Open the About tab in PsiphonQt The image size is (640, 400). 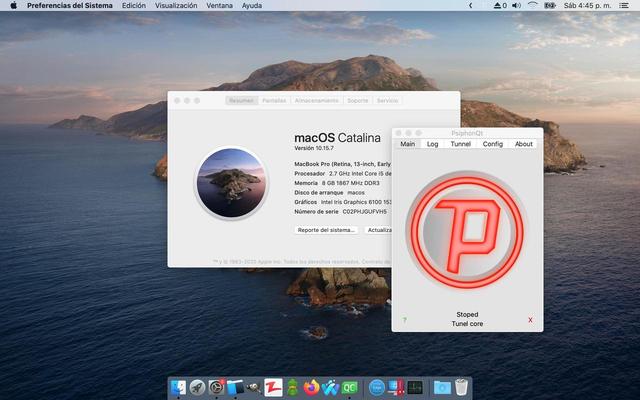(x=523, y=144)
